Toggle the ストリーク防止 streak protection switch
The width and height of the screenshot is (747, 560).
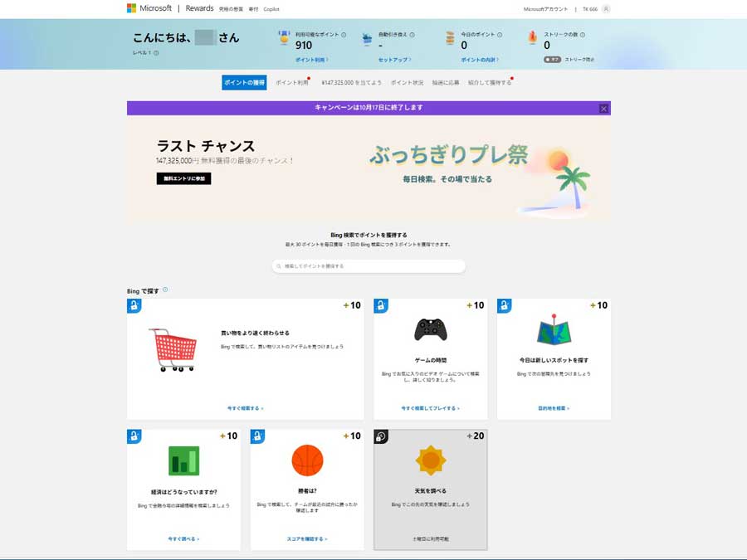click(552, 60)
